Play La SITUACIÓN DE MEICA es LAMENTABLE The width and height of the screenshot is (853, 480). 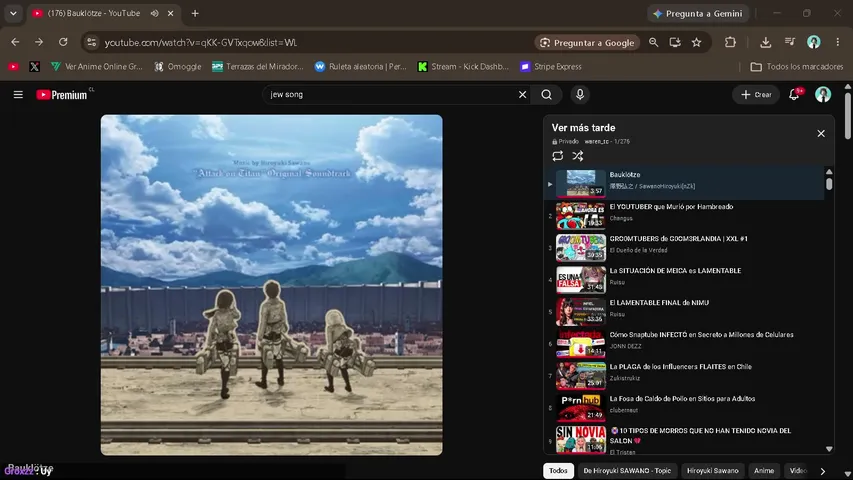[685, 279]
